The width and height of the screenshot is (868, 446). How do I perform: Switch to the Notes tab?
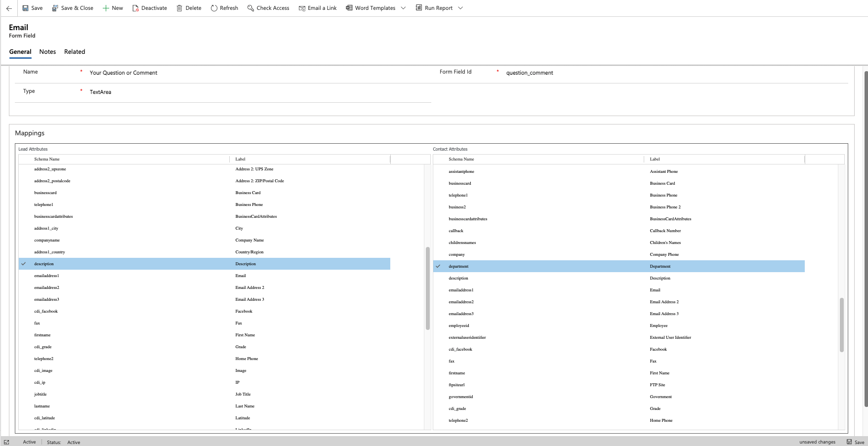click(x=47, y=51)
